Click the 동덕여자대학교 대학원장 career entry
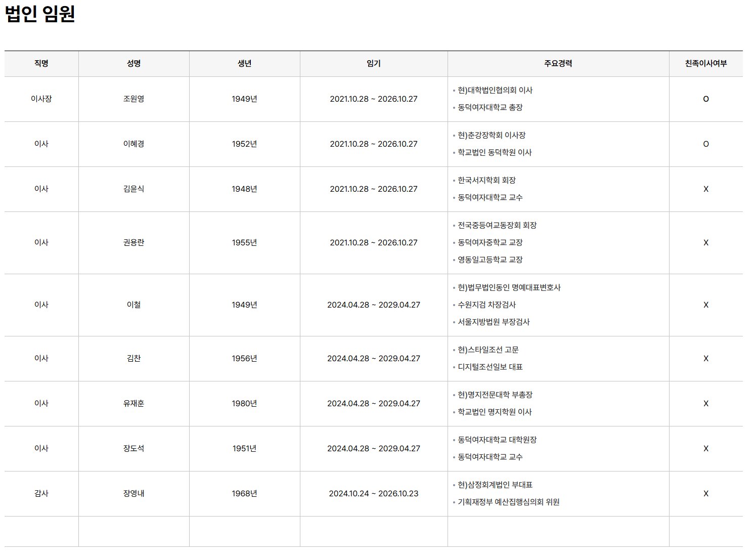Screen dimensions: 756x557 click(497, 440)
